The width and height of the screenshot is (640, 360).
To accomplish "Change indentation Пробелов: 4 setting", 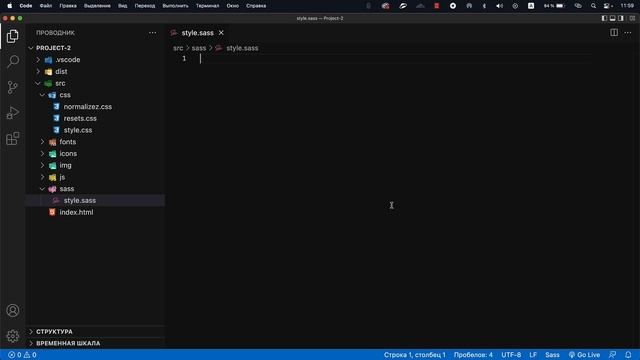I will coord(473,355).
